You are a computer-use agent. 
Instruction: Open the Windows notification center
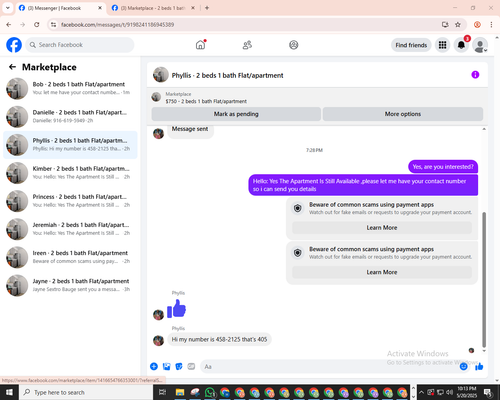(488, 392)
